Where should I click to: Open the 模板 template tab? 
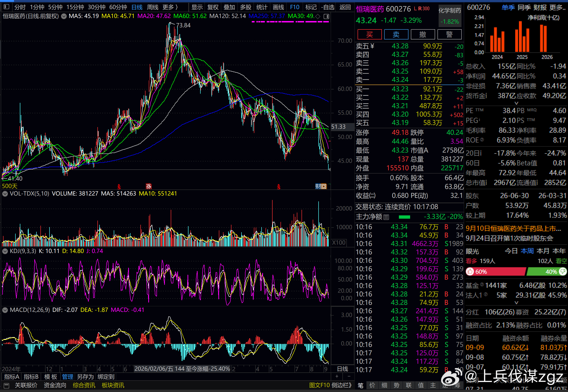click(x=51, y=377)
